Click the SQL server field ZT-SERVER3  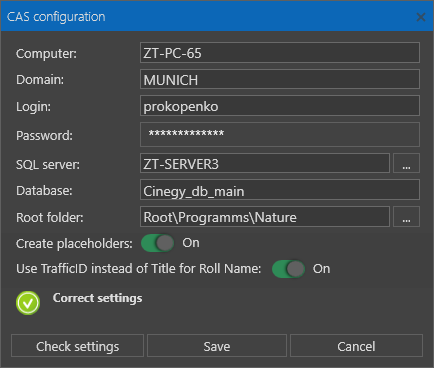(265, 163)
